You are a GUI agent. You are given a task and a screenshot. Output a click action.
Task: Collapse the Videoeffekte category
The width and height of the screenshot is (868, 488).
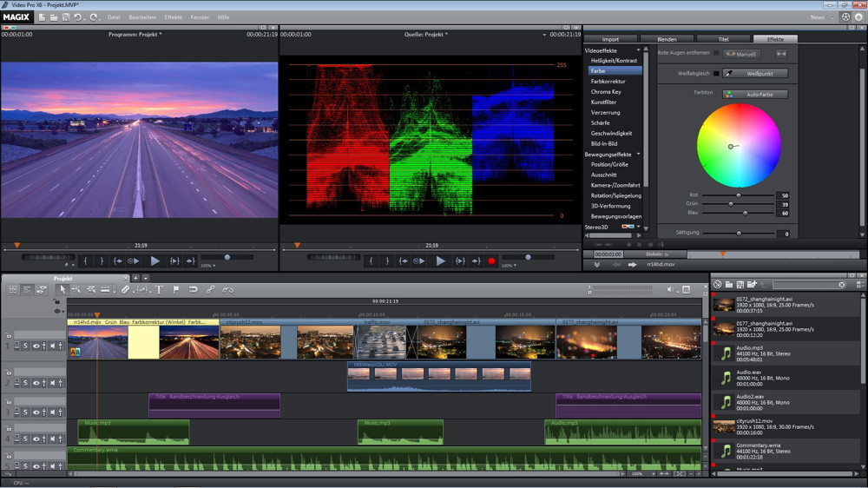click(x=638, y=50)
